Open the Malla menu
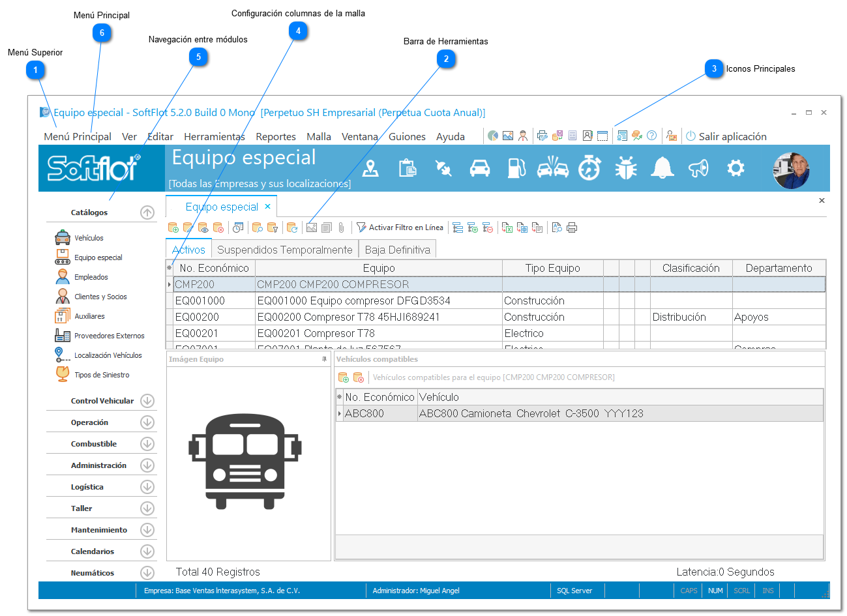The height and width of the screenshot is (616, 847). click(x=319, y=136)
